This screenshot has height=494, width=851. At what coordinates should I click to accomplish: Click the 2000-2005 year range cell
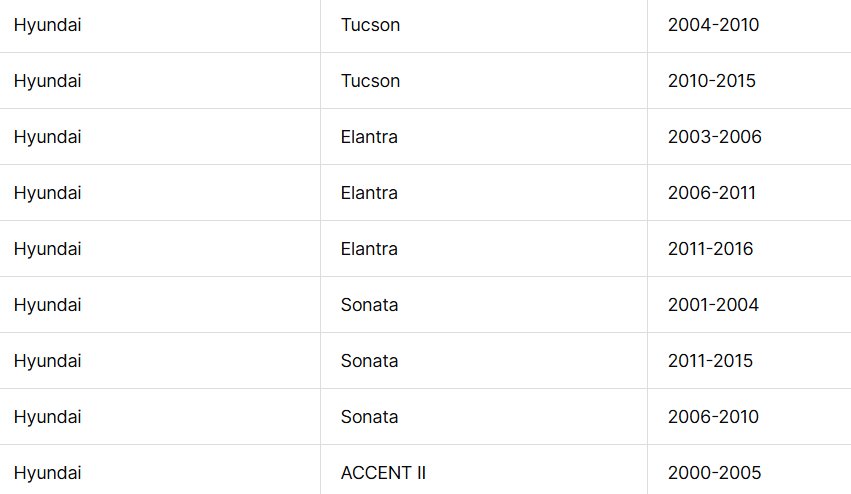coord(714,473)
